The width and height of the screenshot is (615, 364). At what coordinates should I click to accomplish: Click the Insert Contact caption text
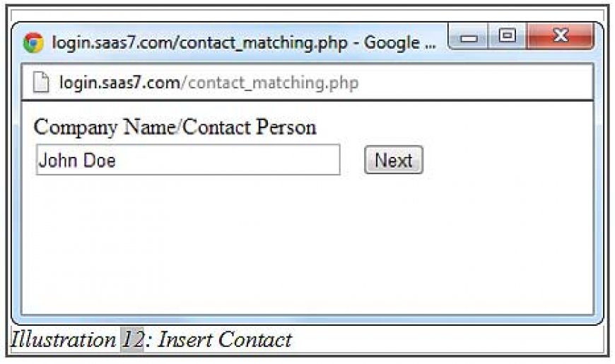pos(225,339)
